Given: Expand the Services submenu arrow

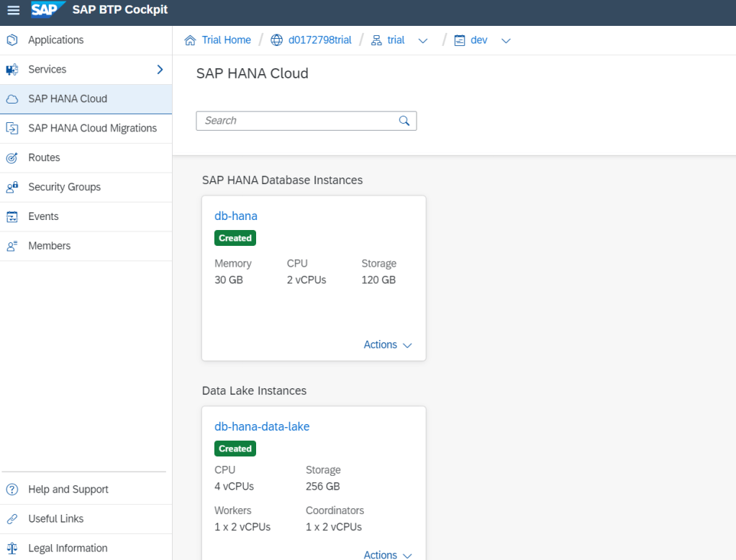Looking at the screenshot, I should coord(160,70).
